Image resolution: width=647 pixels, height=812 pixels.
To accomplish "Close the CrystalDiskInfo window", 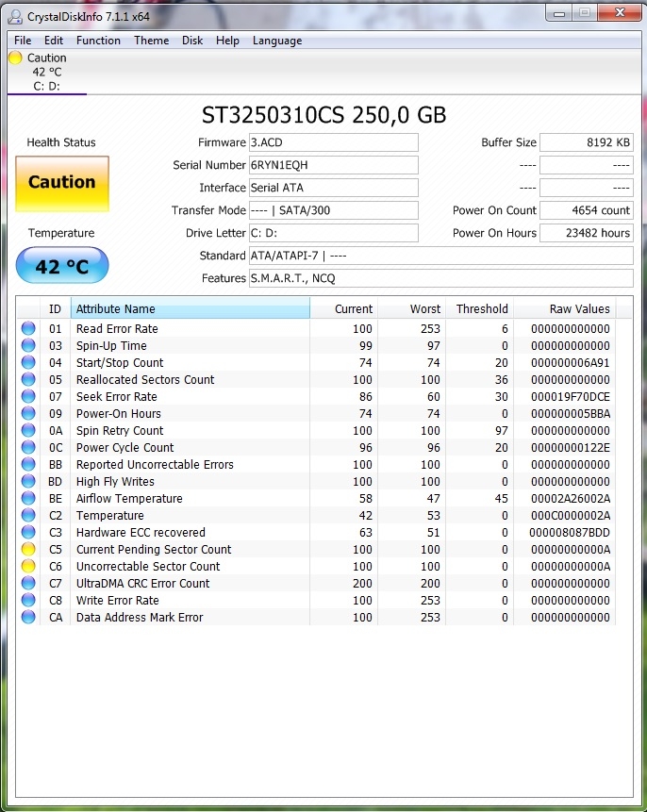I will click(x=620, y=13).
